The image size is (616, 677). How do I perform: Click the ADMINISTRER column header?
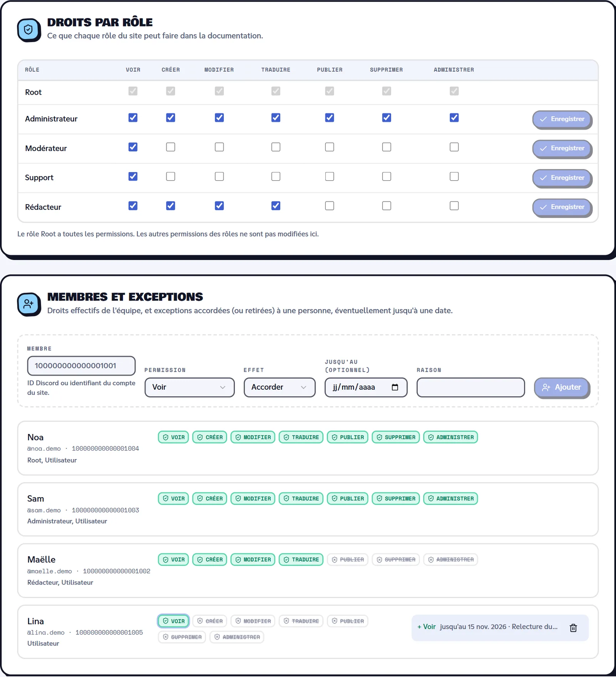pos(454,70)
